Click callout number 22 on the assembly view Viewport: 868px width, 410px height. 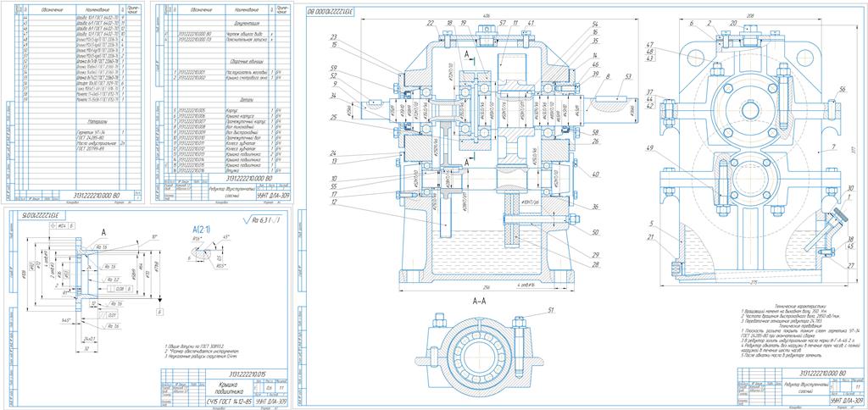pyautogui.click(x=430, y=23)
